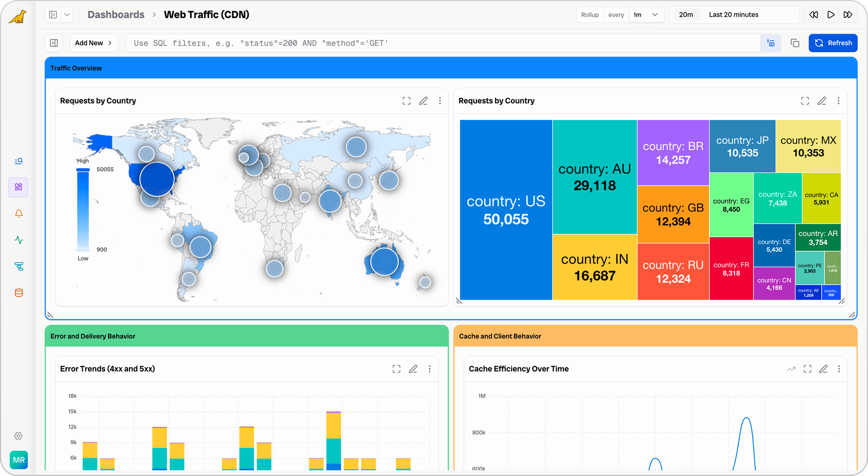Edit the Error Trends panel
This screenshot has width=868, height=476.
click(x=413, y=369)
